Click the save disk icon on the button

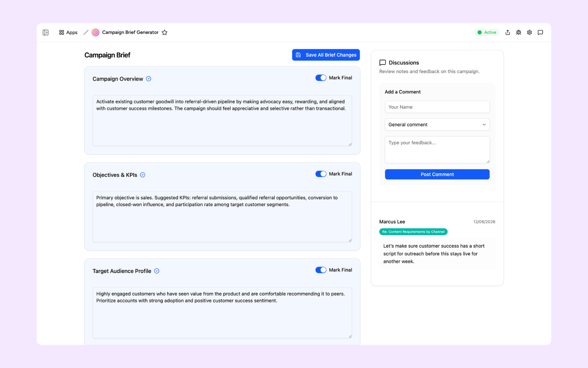298,55
